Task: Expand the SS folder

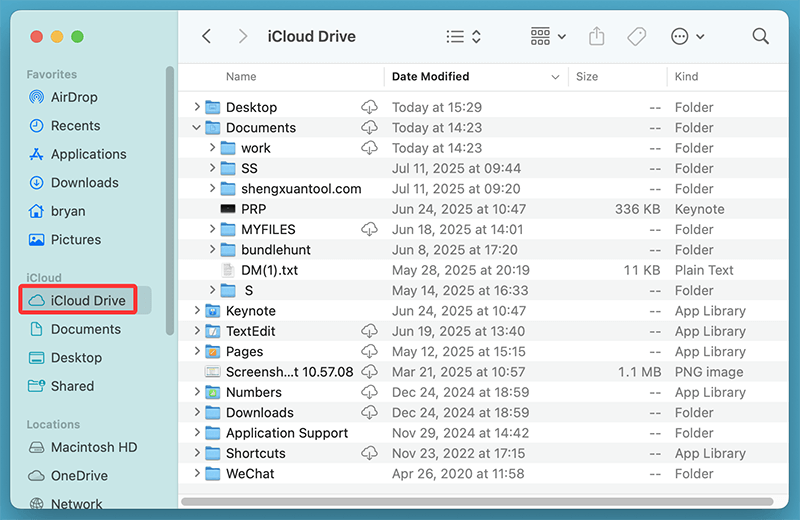Action: point(212,168)
